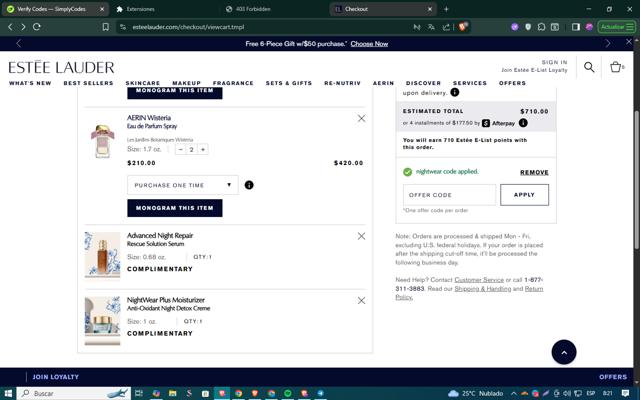Image resolution: width=640 pixels, height=400 pixels.
Task: Focus the Offer Code input field
Action: (449, 195)
